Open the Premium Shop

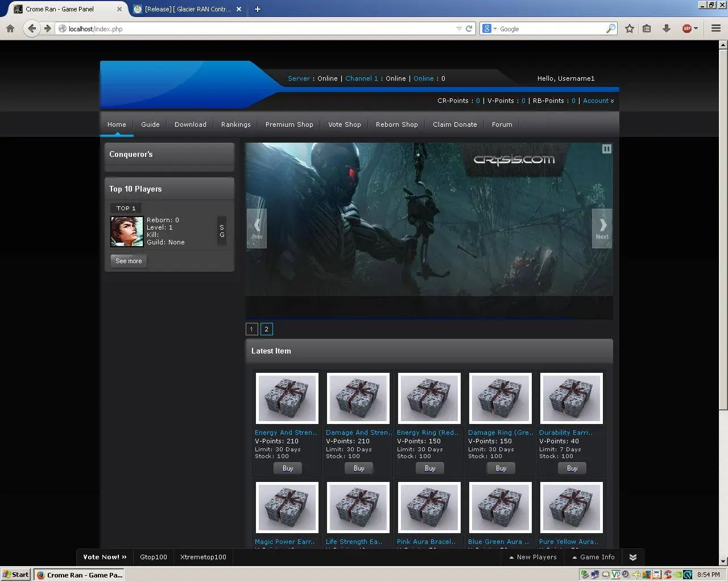[x=289, y=124]
